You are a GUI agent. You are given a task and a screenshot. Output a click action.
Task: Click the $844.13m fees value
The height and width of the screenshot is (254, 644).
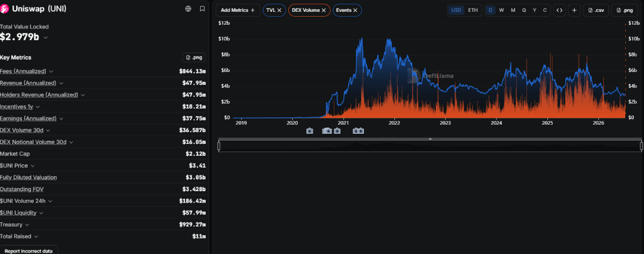tap(193, 71)
